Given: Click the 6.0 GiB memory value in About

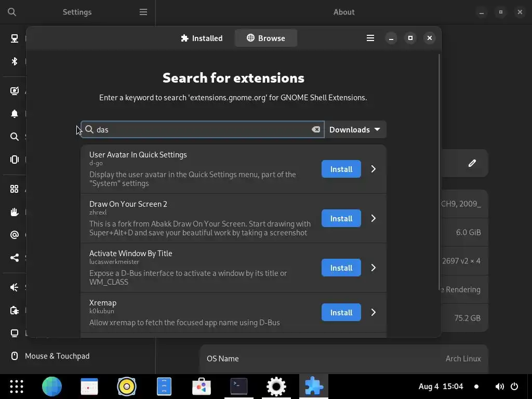Looking at the screenshot, I should [468, 232].
